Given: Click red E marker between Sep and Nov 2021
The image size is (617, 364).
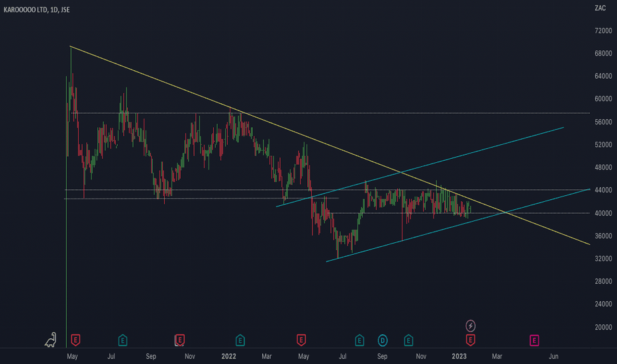Looking at the screenshot, I should pos(179,340).
